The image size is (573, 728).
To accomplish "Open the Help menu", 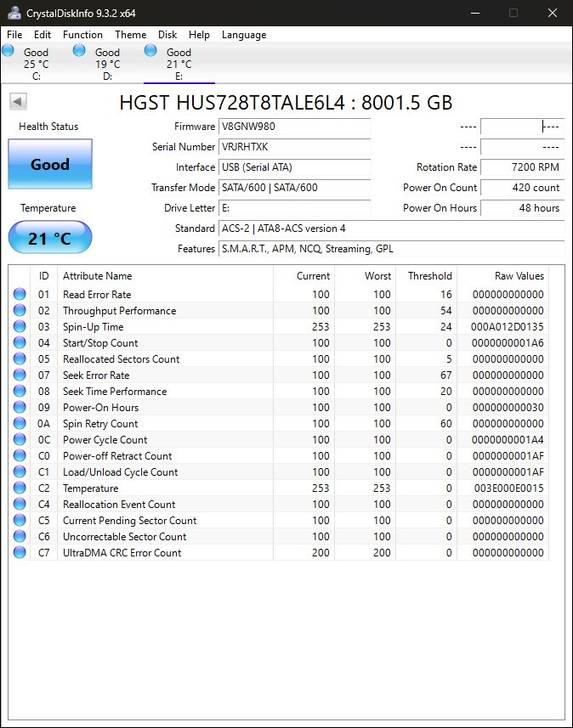I will [x=200, y=35].
